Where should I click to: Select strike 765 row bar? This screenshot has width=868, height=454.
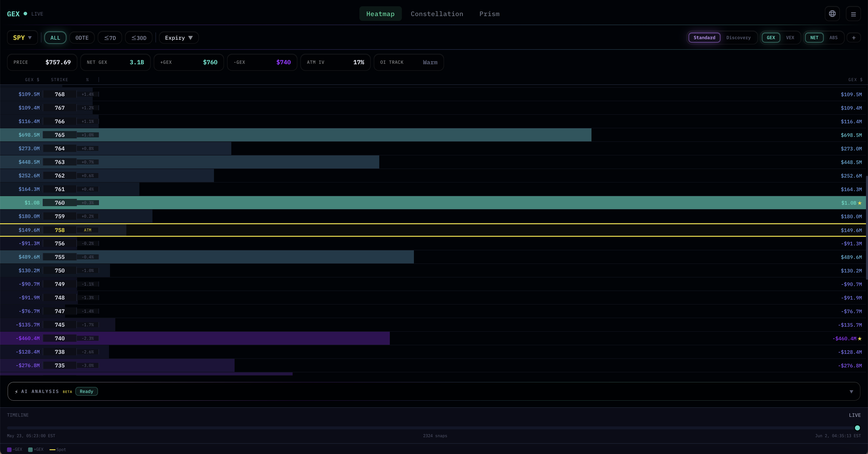coord(296,135)
